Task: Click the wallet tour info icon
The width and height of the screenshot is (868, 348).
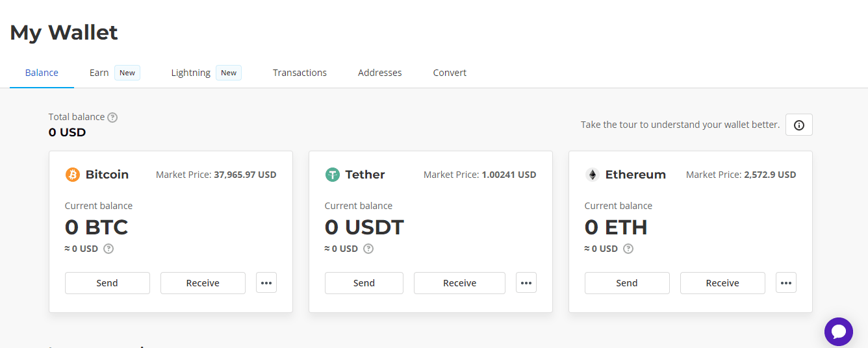Action: tap(798, 125)
